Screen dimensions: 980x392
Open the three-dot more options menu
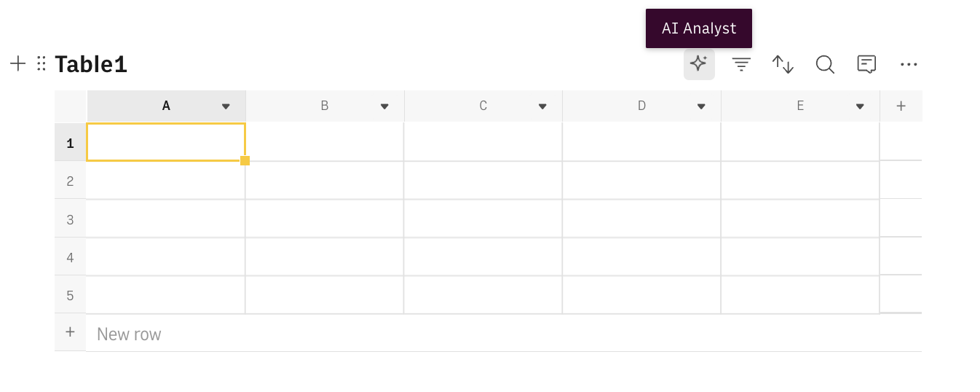(x=909, y=64)
